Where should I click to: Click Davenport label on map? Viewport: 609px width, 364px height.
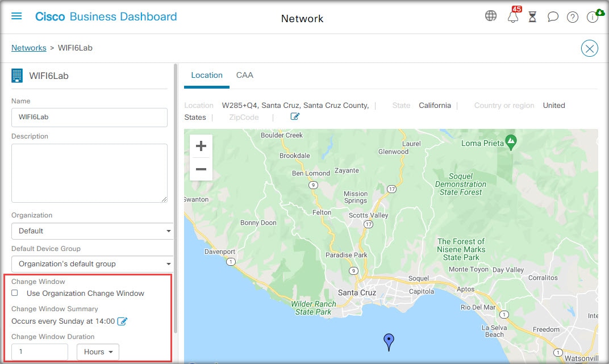220,252
